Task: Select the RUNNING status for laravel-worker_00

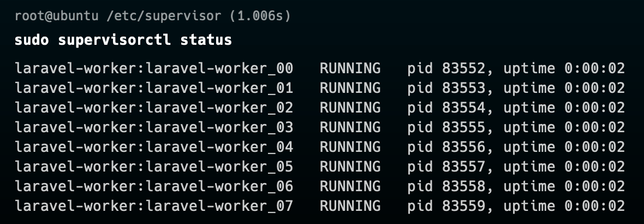Action: pos(350,68)
